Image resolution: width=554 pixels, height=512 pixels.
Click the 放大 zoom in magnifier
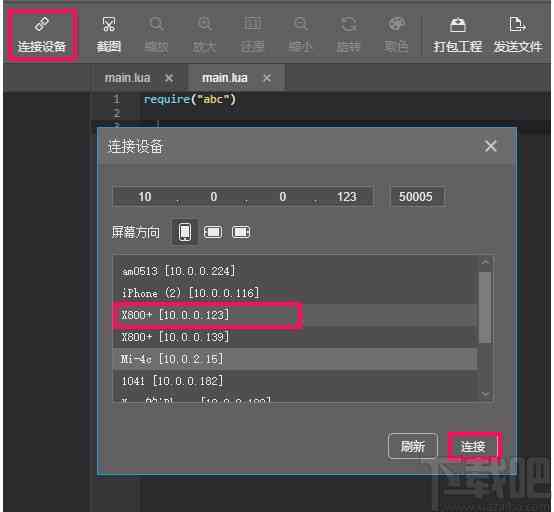[x=204, y=34]
